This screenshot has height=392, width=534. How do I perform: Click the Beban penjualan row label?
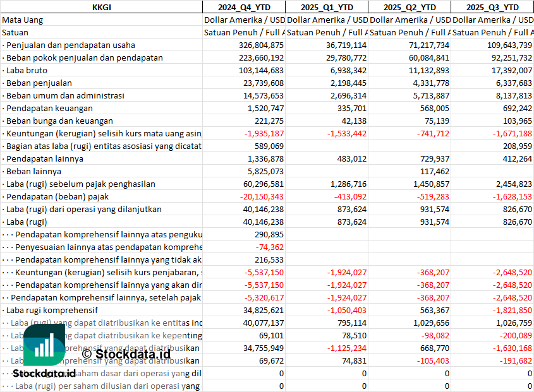39,83
